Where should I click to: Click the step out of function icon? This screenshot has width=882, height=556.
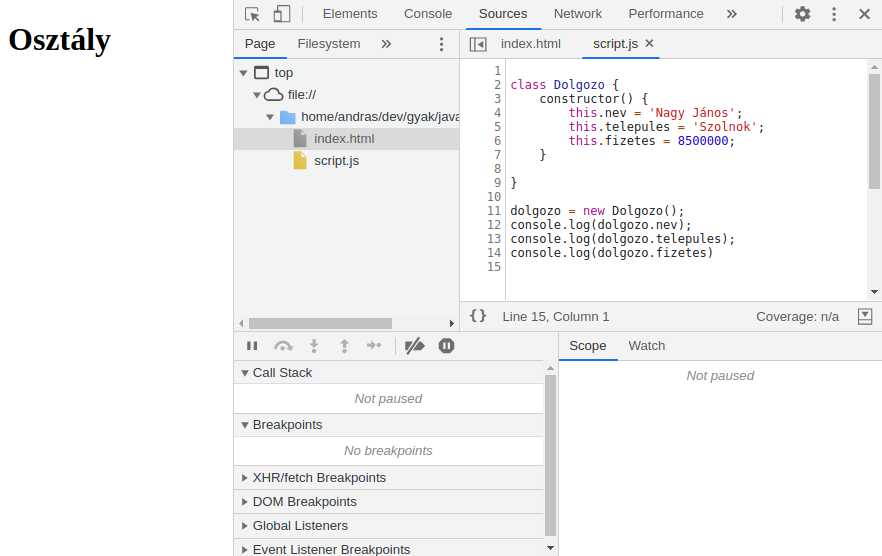344,346
